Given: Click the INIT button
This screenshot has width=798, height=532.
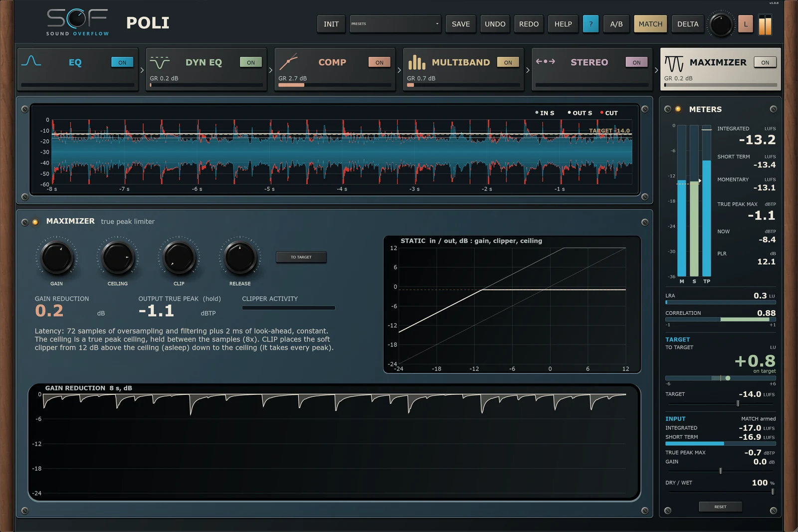Looking at the screenshot, I should (331, 24).
